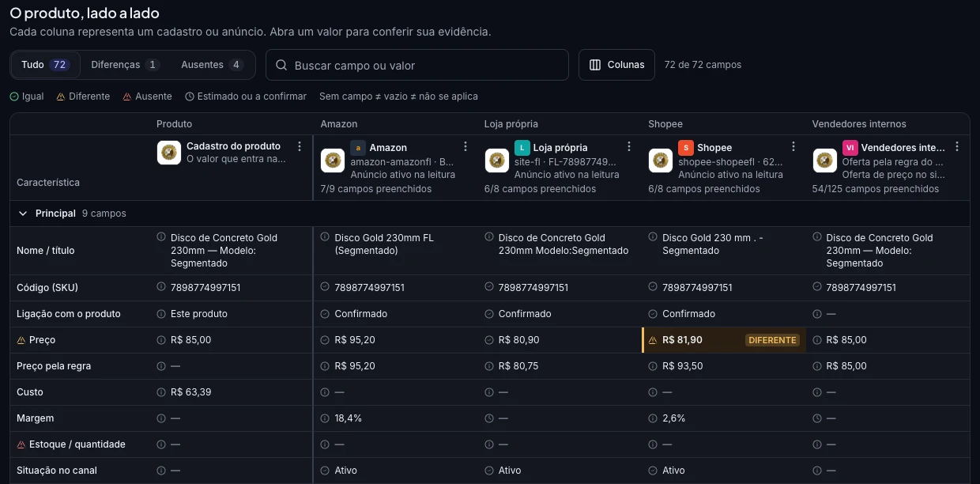Click the info icon beside Loja própria rule price R$ 80,75

tap(488, 366)
